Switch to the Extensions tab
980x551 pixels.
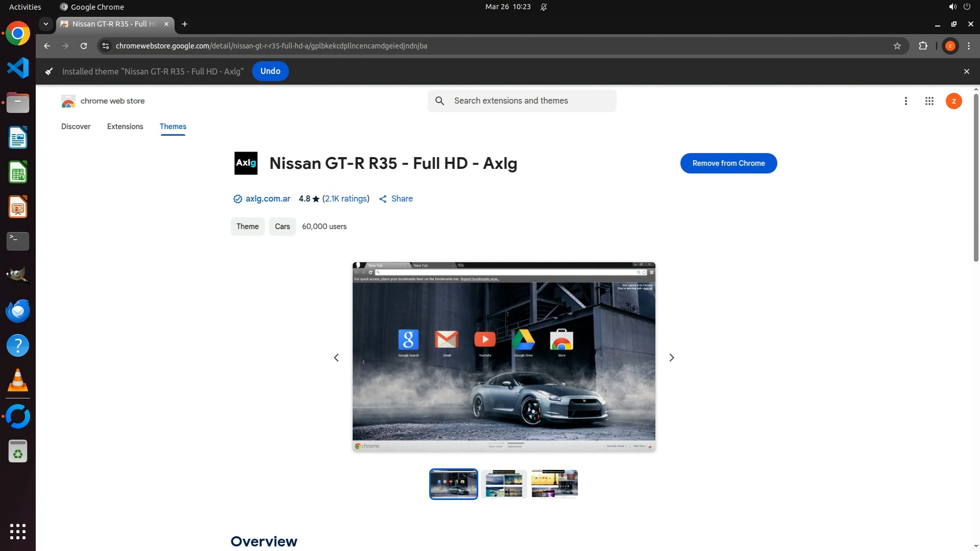pyautogui.click(x=125, y=127)
